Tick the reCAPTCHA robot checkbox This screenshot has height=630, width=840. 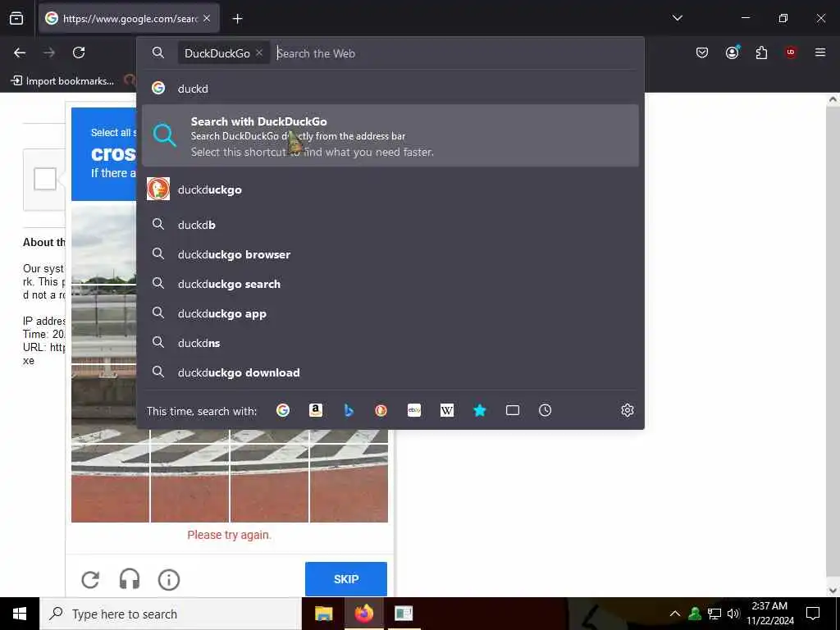click(45, 178)
